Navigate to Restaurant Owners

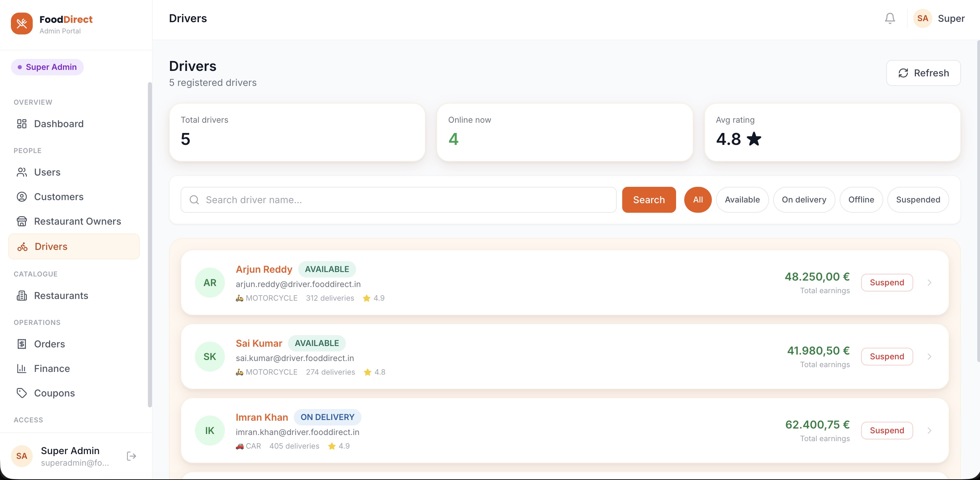coord(74,221)
